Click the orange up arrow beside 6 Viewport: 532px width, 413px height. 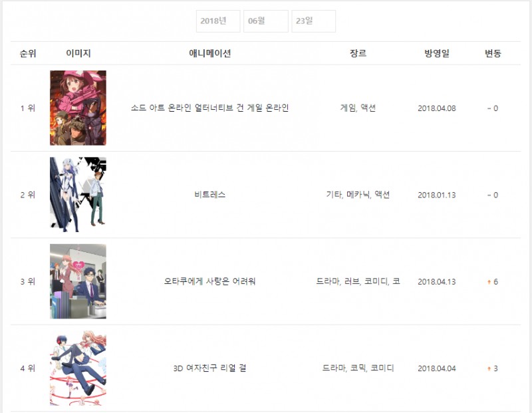489,282
